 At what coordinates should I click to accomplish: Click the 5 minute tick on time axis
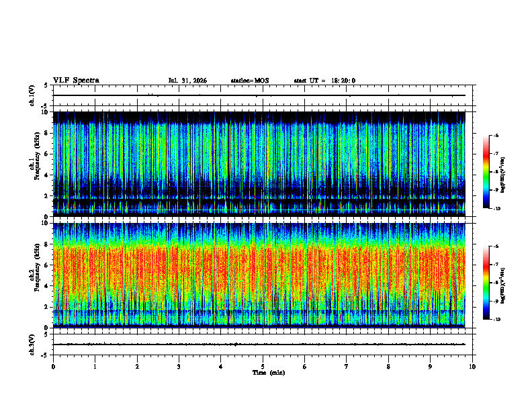point(263,367)
